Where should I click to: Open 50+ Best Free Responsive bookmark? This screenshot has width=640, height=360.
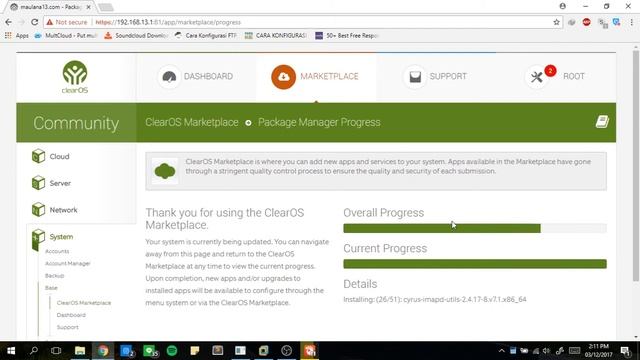click(x=347, y=36)
